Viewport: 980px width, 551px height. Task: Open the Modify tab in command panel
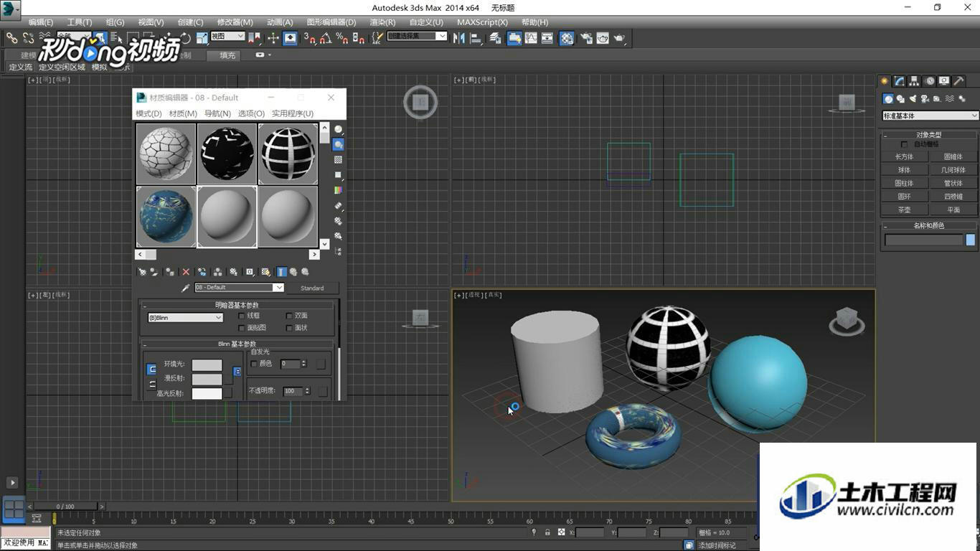click(x=899, y=81)
